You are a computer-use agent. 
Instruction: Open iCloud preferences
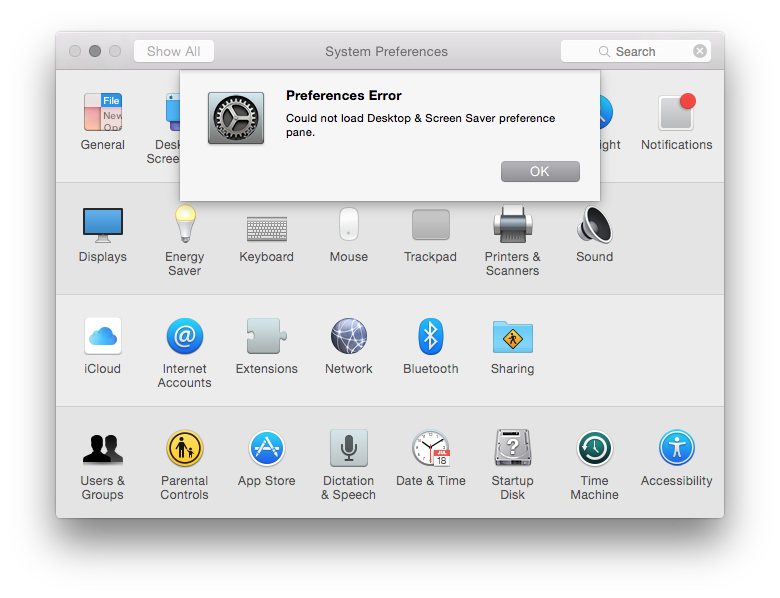102,336
